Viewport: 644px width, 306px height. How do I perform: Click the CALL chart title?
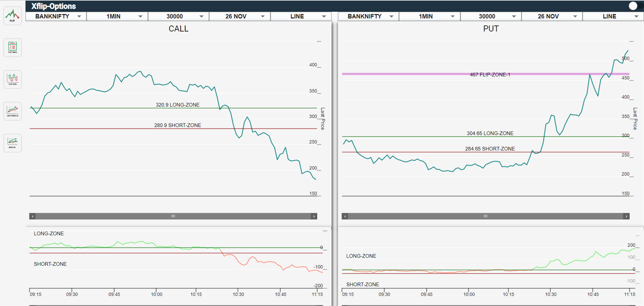pos(179,29)
